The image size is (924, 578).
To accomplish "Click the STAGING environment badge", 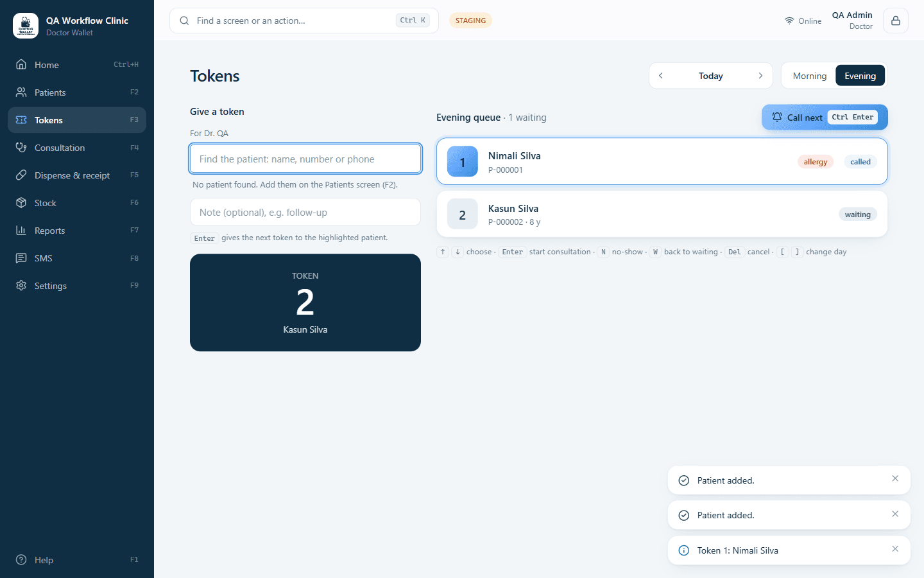I will (470, 21).
